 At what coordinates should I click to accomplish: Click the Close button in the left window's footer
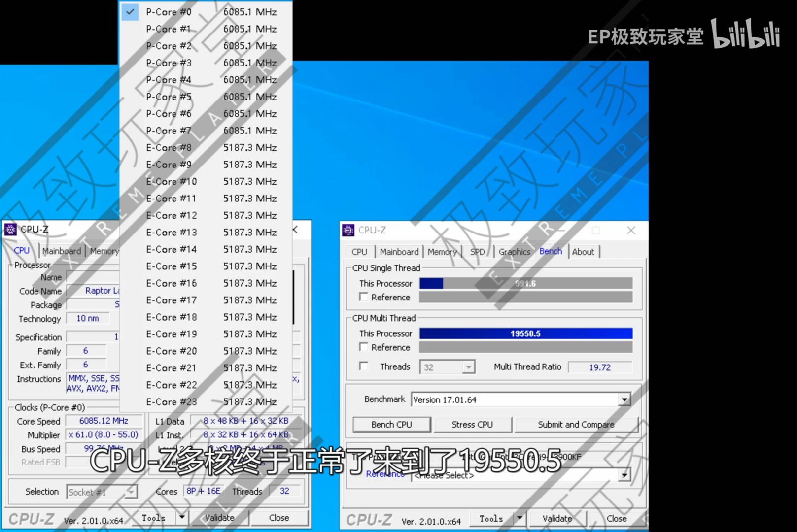coord(279,518)
